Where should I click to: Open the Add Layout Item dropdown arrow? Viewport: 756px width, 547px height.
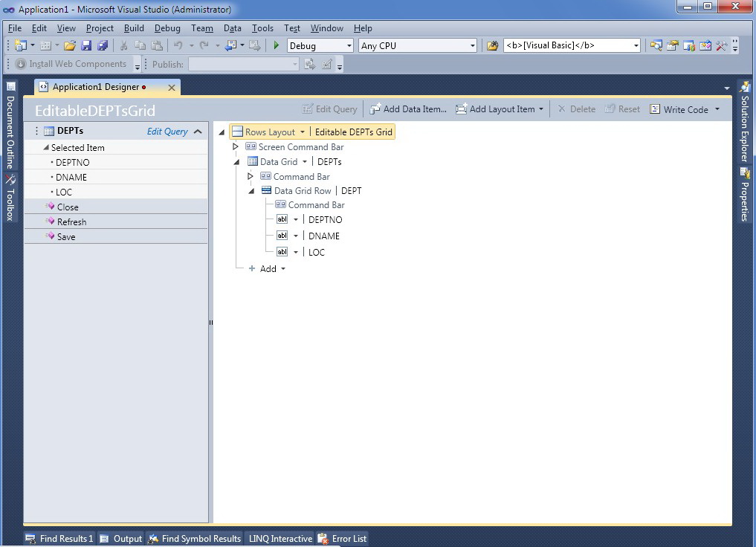click(541, 109)
